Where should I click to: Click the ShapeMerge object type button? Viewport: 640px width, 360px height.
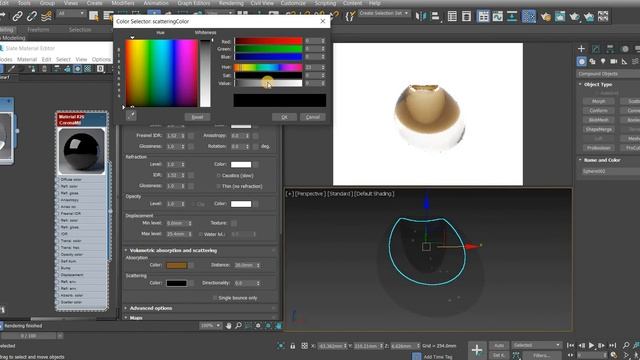click(x=598, y=129)
